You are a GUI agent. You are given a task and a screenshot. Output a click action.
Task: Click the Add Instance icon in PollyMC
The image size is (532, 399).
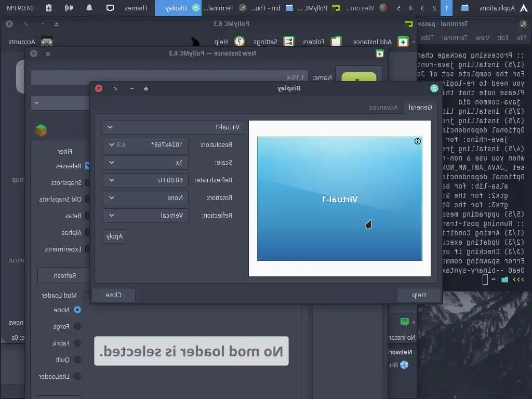(403, 42)
